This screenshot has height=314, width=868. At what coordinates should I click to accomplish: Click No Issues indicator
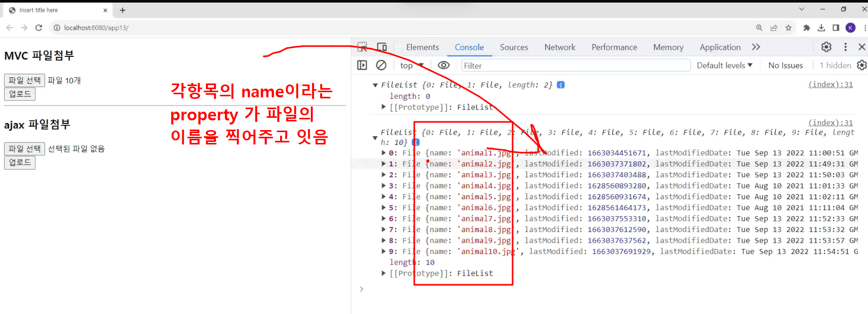click(x=786, y=65)
